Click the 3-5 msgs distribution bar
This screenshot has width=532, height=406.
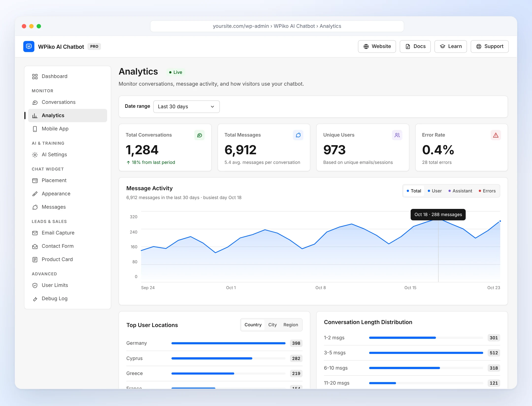point(426,353)
